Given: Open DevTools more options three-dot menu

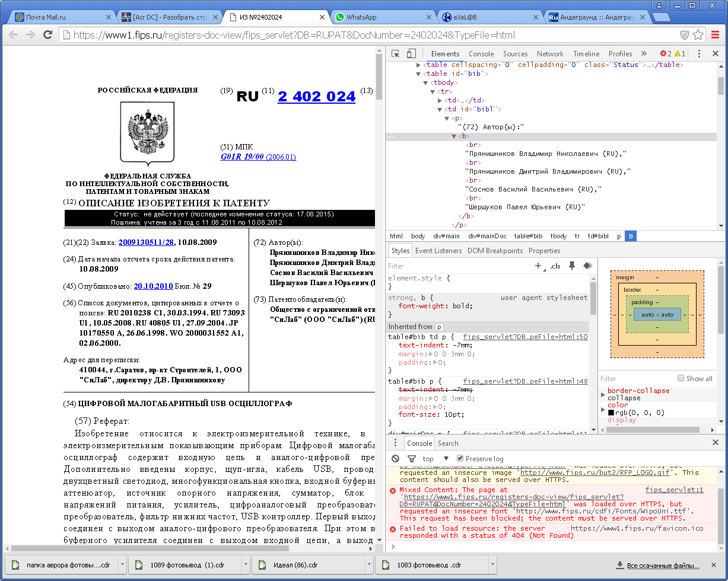Looking at the screenshot, I should [700, 53].
